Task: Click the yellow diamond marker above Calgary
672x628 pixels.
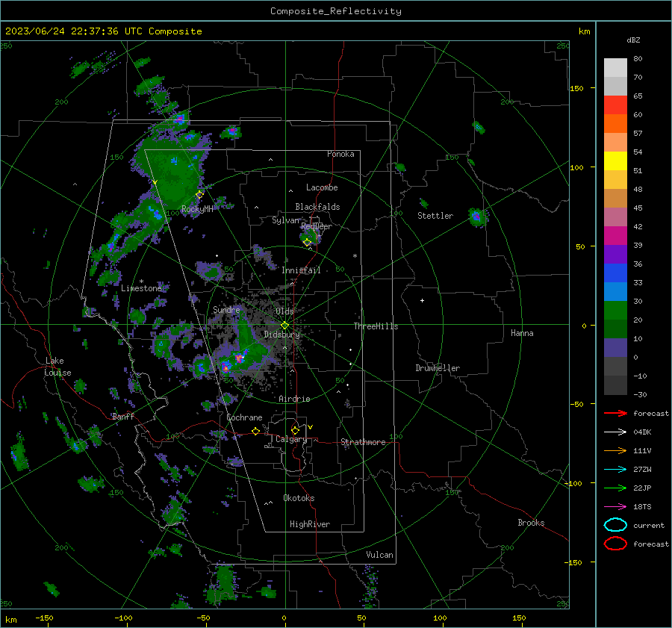Action: pyautogui.click(x=295, y=430)
